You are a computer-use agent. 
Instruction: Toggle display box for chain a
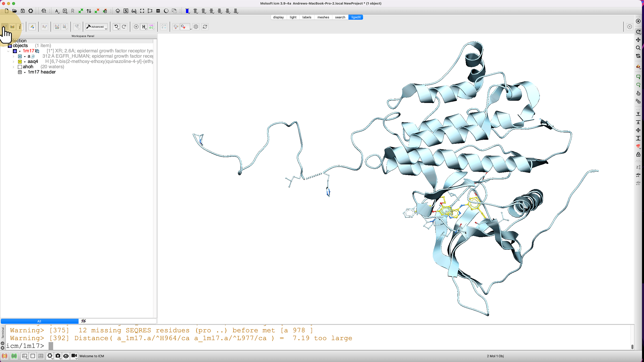(x=20, y=56)
